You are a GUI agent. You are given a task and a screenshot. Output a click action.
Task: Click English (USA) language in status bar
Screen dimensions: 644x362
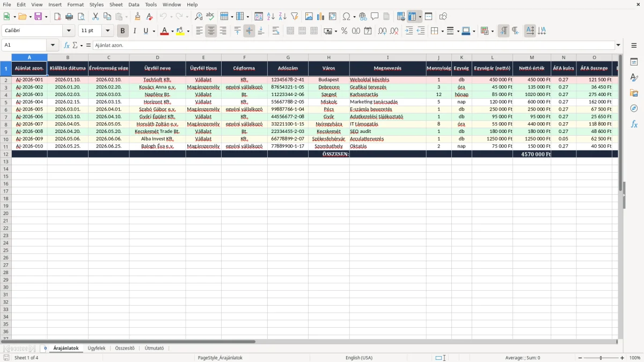(x=359, y=358)
